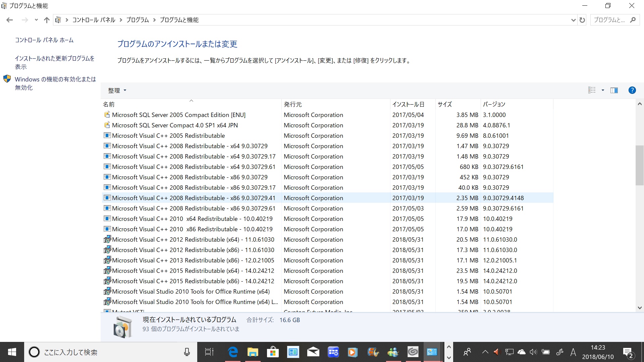Select Microsoft Visual C++ 2005 Redistributable row
The width and height of the screenshot is (644, 362).
click(168, 136)
